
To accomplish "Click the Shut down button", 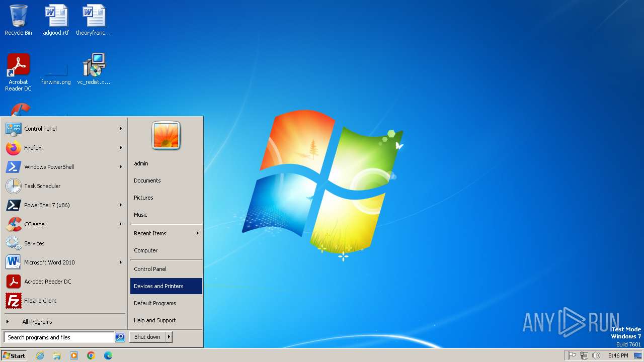I will click(147, 337).
